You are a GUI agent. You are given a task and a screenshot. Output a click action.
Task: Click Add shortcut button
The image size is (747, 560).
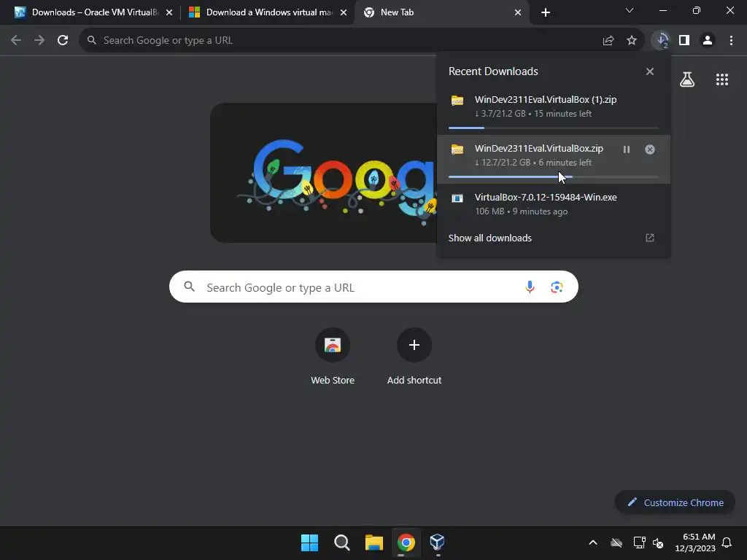click(414, 357)
